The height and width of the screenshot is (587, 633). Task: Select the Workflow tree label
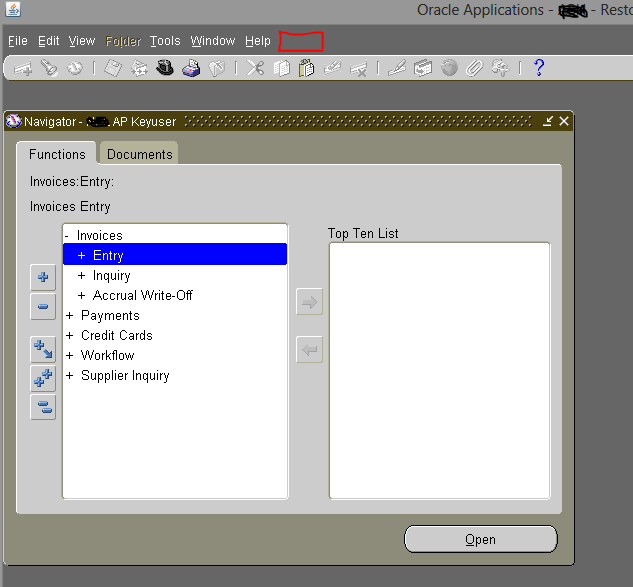pyautogui.click(x=107, y=356)
